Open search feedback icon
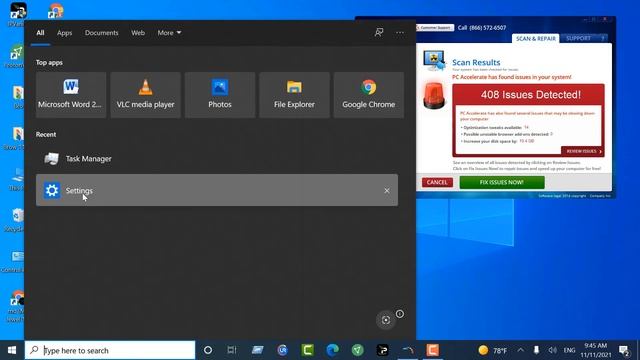640x360 pixels. (x=379, y=32)
